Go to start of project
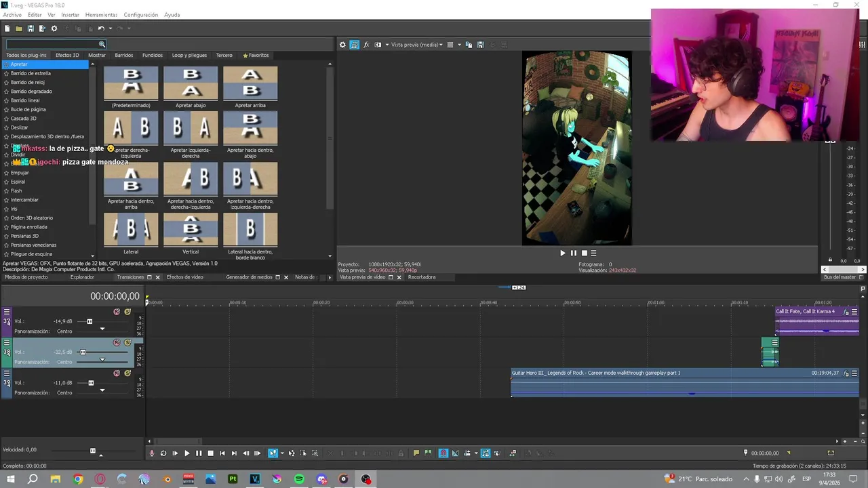The width and height of the screenshot is (868, 488). click(x=222, y=453)
